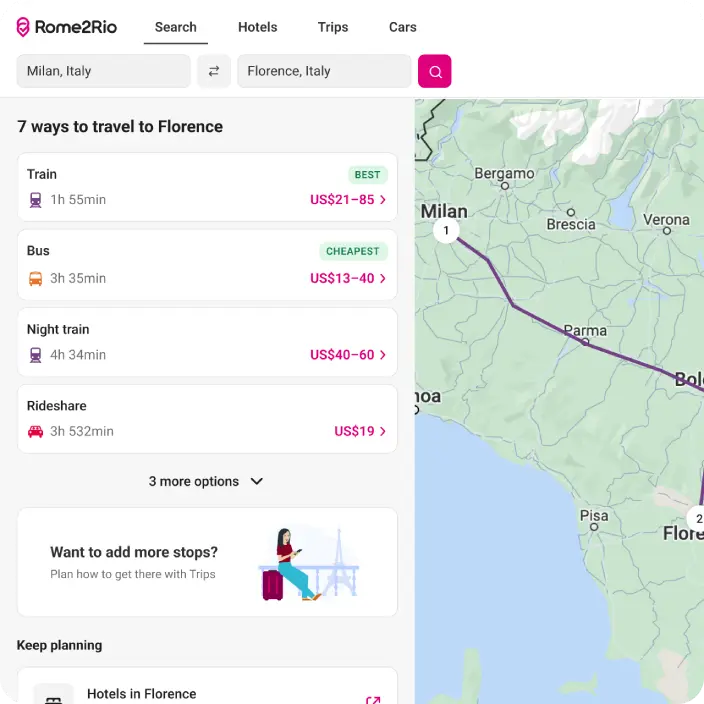
Task: Click the red rideshare car icon
Action: [35, 431]
